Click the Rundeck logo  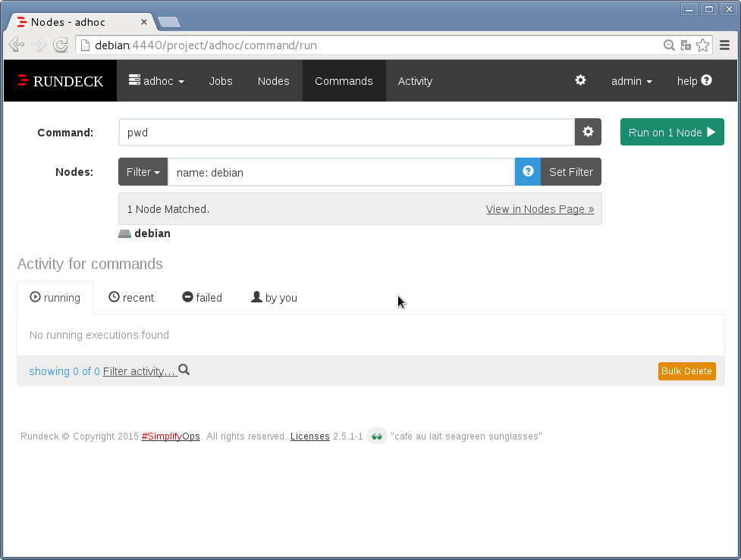[x=61, y=81]
